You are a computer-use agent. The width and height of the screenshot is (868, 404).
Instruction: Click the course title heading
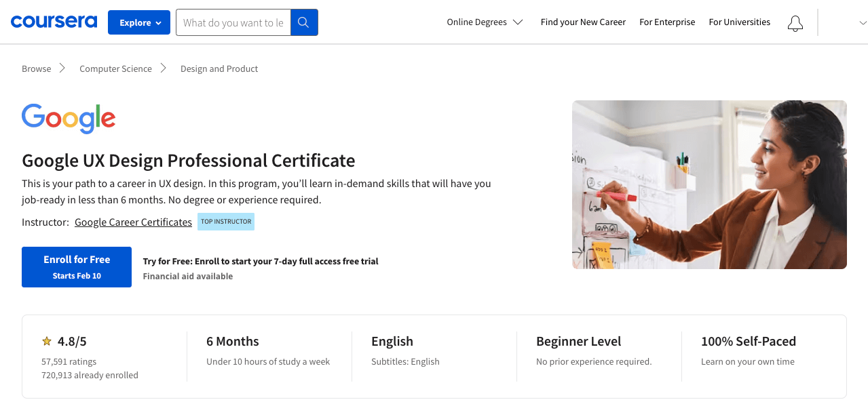189,161
